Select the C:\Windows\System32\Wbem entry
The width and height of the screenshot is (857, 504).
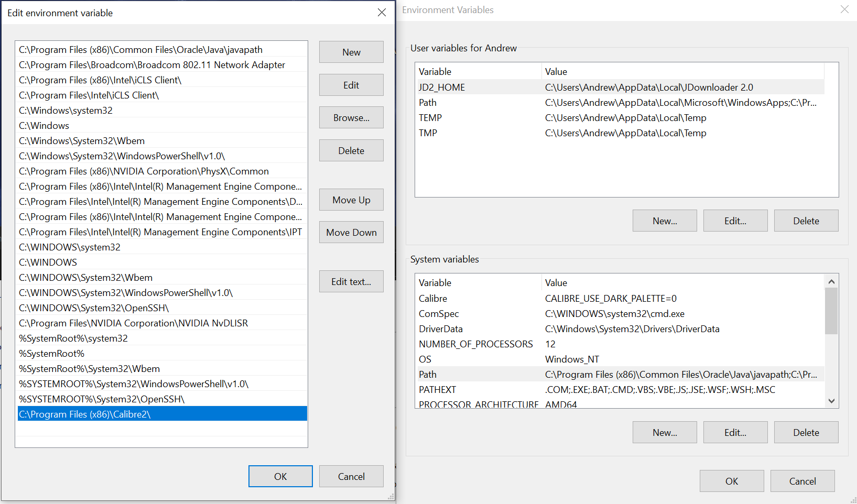162,140
